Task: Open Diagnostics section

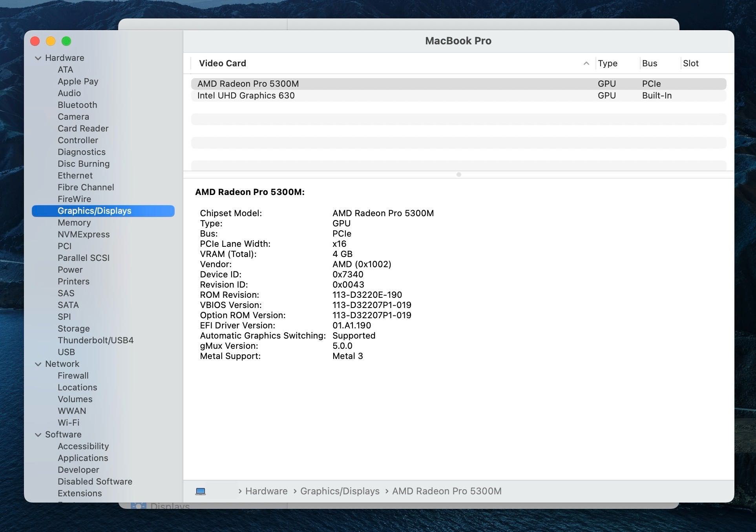Action: point(81,152)
